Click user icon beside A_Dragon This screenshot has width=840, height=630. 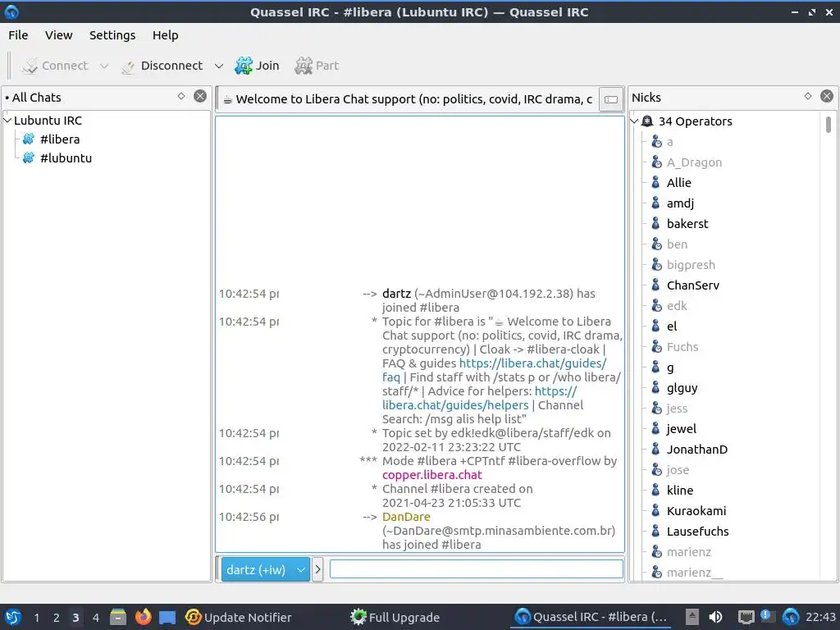tap(656, 162)
